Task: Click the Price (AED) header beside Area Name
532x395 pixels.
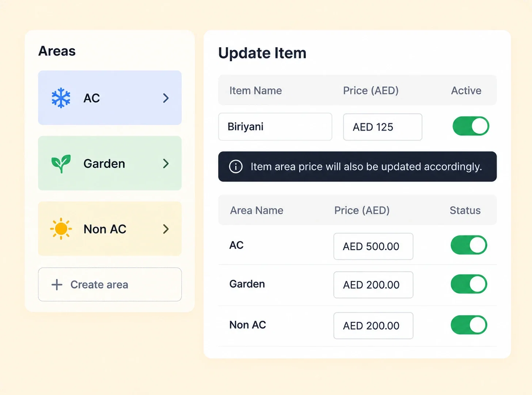Action: (x=362, y=210)
